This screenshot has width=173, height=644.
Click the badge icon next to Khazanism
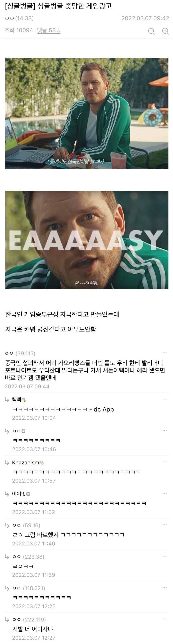coord(42,463)
